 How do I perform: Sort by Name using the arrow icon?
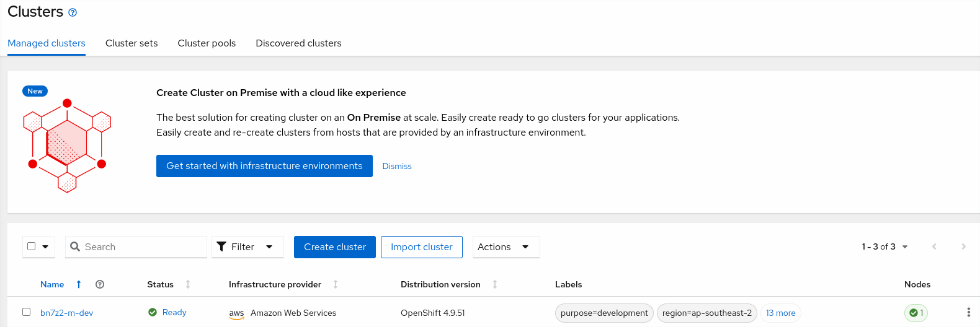[79, 284]
